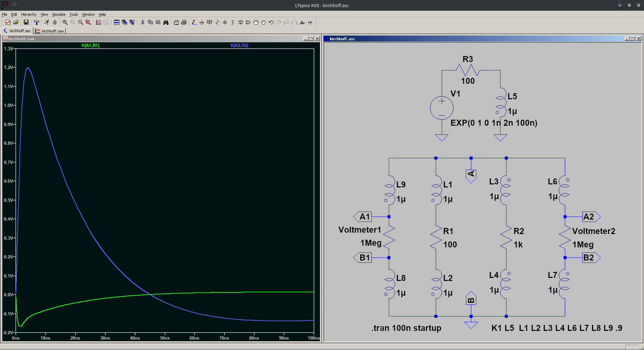Viewport: 644px width, 350px height.
Task: Switch to the kirchhoff.raw tab
Action: coord(50,31)
